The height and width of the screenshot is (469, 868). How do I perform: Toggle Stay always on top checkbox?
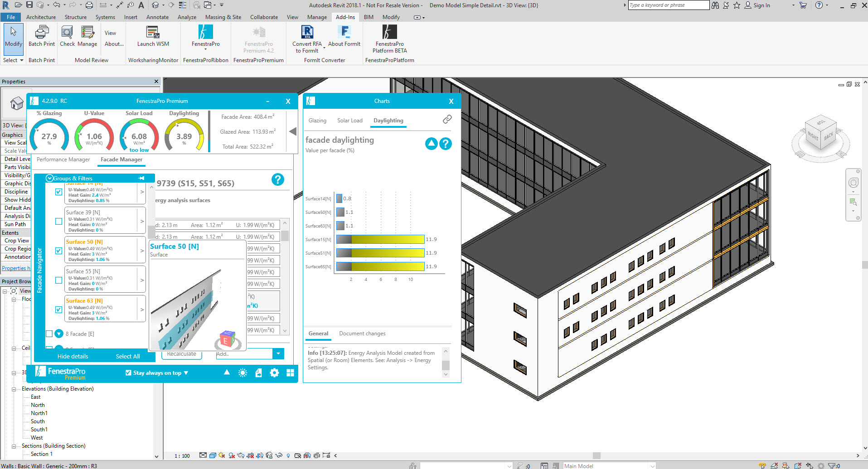pos(128,373)
